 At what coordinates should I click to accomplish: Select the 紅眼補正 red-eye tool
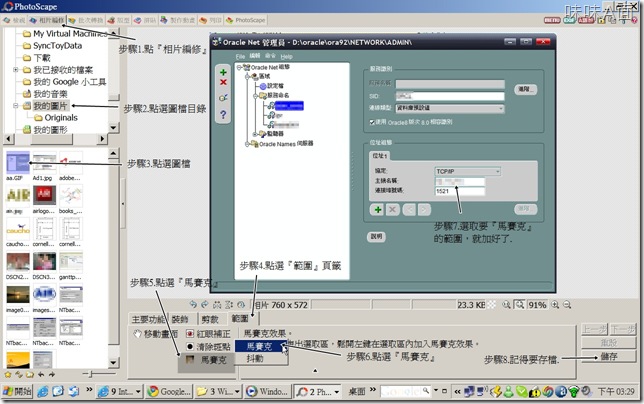(208, 334)
